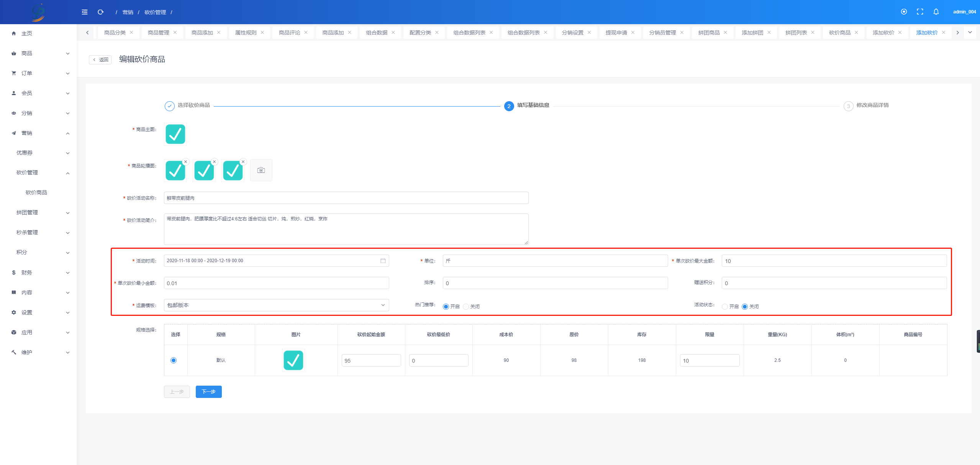Click the dollar sign icon for 财务

click(14, 273)
